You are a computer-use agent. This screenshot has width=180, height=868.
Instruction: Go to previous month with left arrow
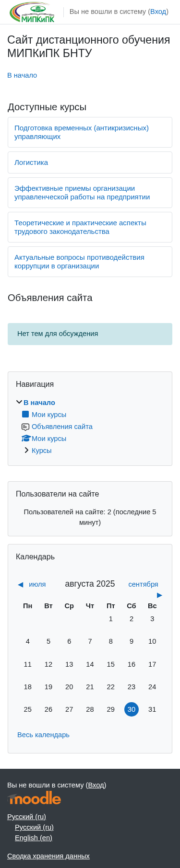pos(20,584)
